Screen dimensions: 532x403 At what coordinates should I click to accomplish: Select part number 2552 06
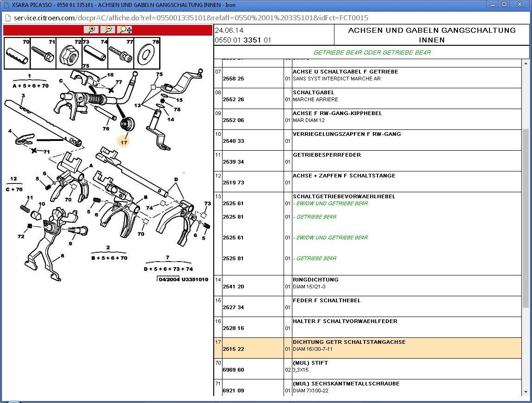(234, 120)
